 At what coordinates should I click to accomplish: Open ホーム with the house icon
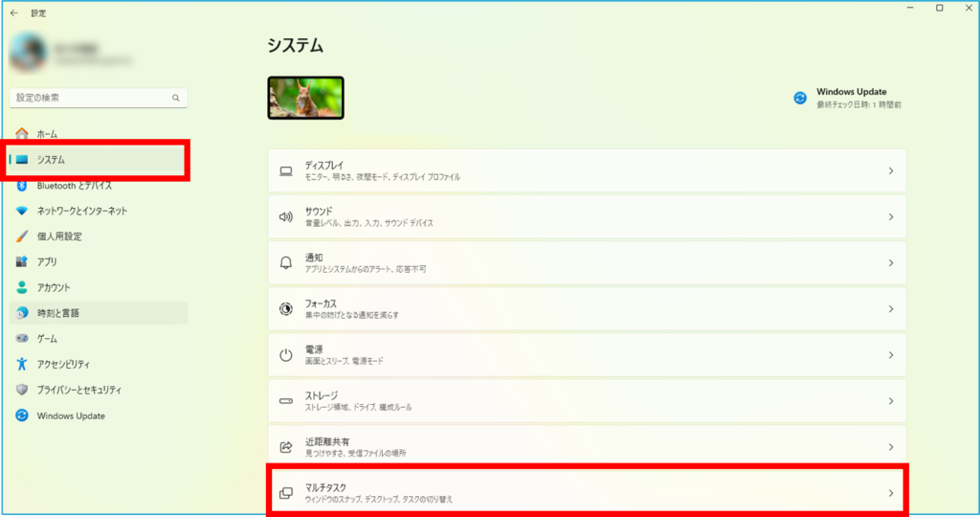click(x=22, y=134)
